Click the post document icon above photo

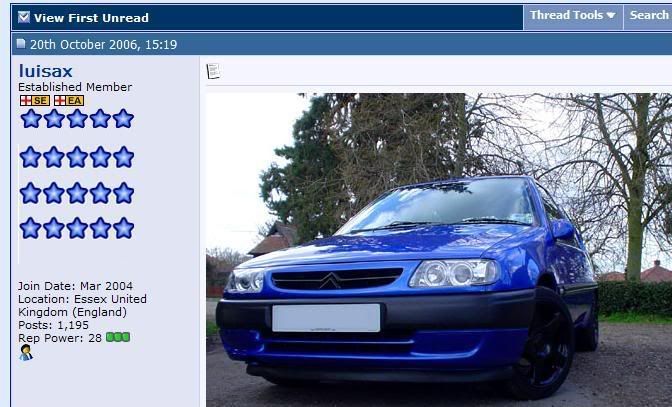(x=213, y=71)
